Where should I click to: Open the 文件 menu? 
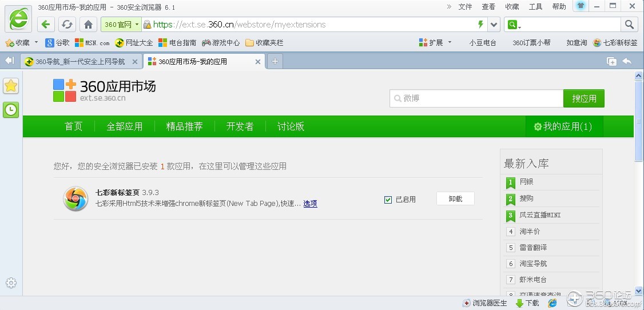pyautogui.click(x=465, y=6)
